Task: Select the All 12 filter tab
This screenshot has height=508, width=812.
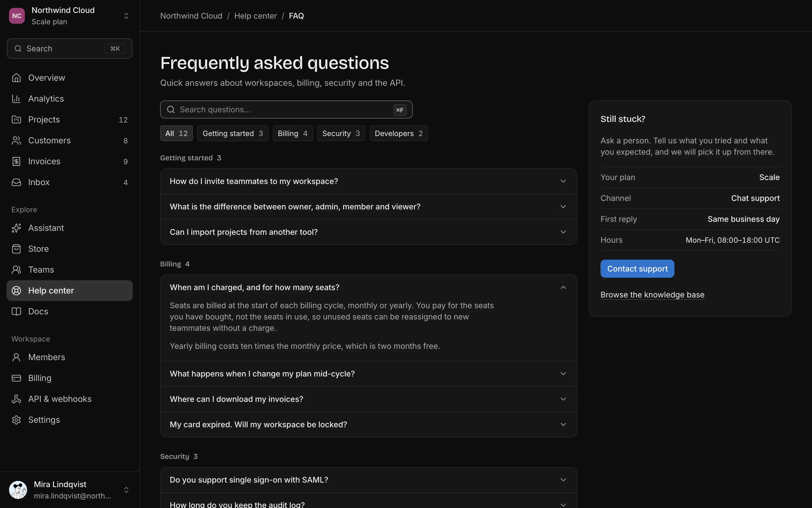Action: tap(176, 133)
